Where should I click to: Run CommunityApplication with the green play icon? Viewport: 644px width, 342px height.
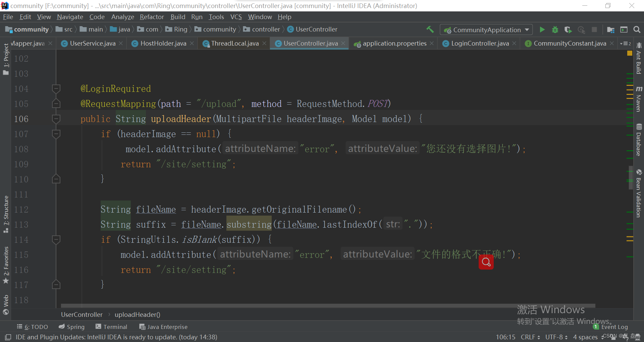[542, 30]
